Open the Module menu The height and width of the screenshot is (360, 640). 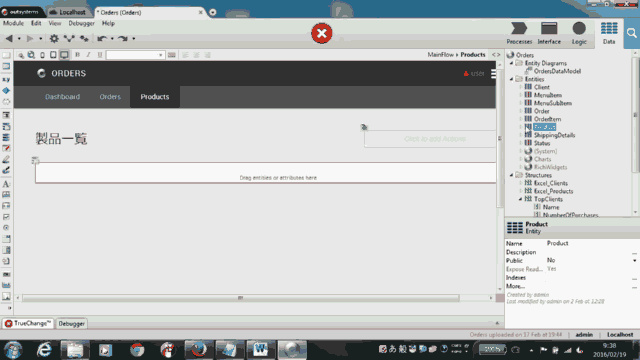click(x=13, y=23)
